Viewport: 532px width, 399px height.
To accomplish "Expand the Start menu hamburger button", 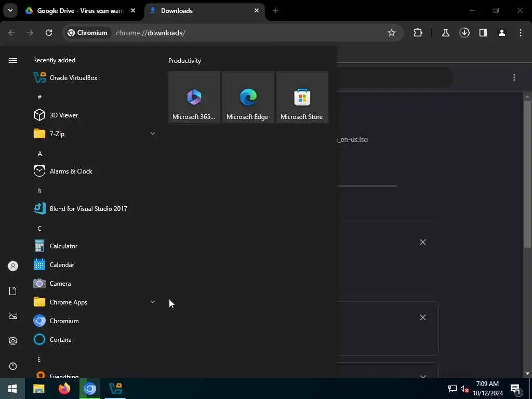I will click(x=13, y=60).
